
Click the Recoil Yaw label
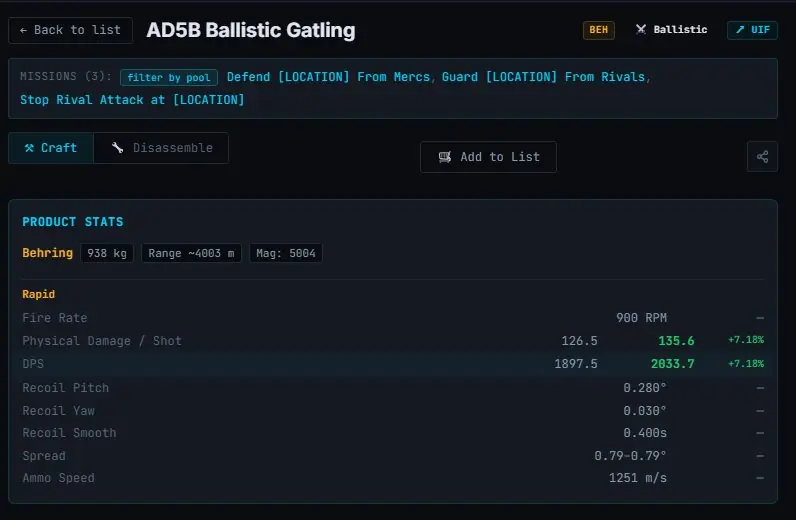pos(58,410)
